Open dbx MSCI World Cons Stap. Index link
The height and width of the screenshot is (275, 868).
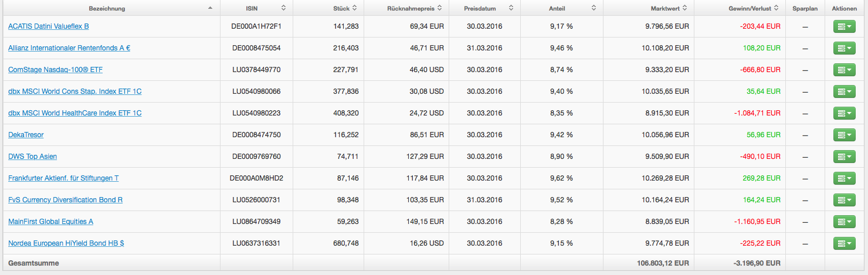74,91
